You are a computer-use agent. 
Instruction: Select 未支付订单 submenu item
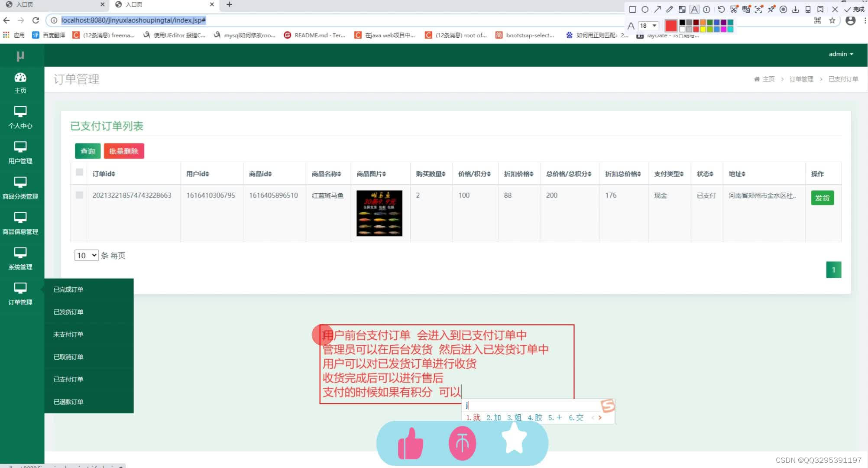point(89,335)
